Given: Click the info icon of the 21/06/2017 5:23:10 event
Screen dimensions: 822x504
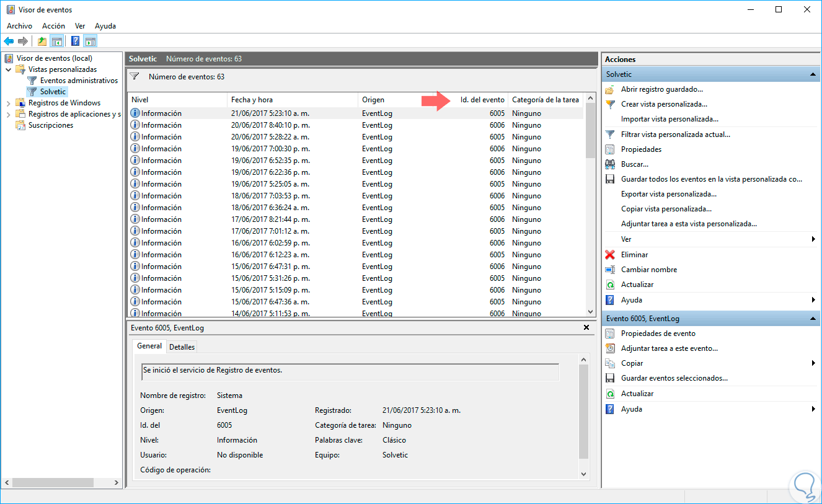Looking at the screenshot, I should (135, 113).
